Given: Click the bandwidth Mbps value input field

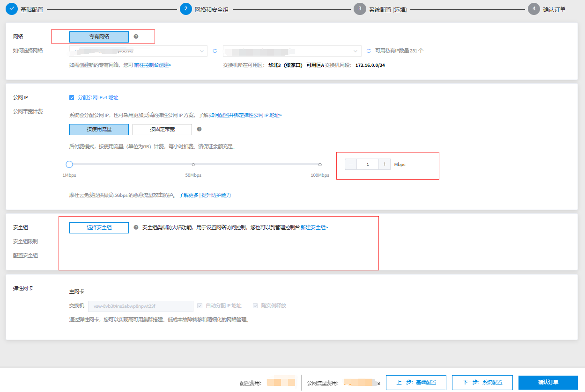Looking at the screenshot, I should pos(368,164).
